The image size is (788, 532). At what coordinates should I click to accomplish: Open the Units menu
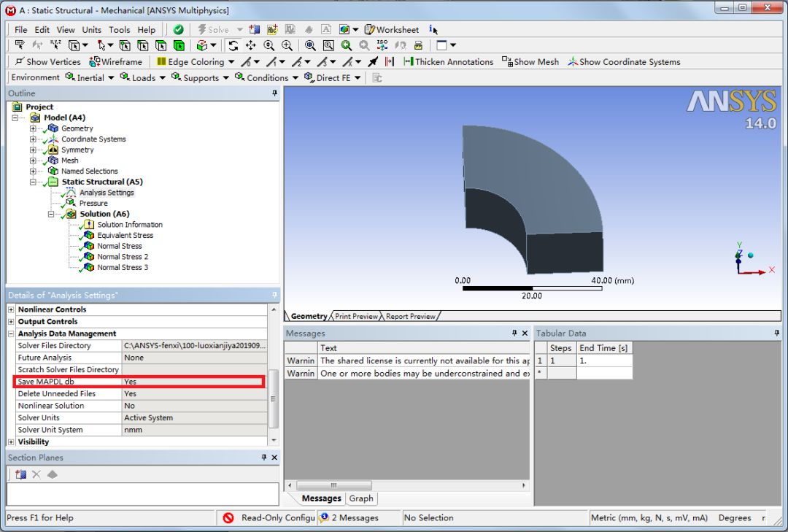pyautogui.click(x=91, y=30)
